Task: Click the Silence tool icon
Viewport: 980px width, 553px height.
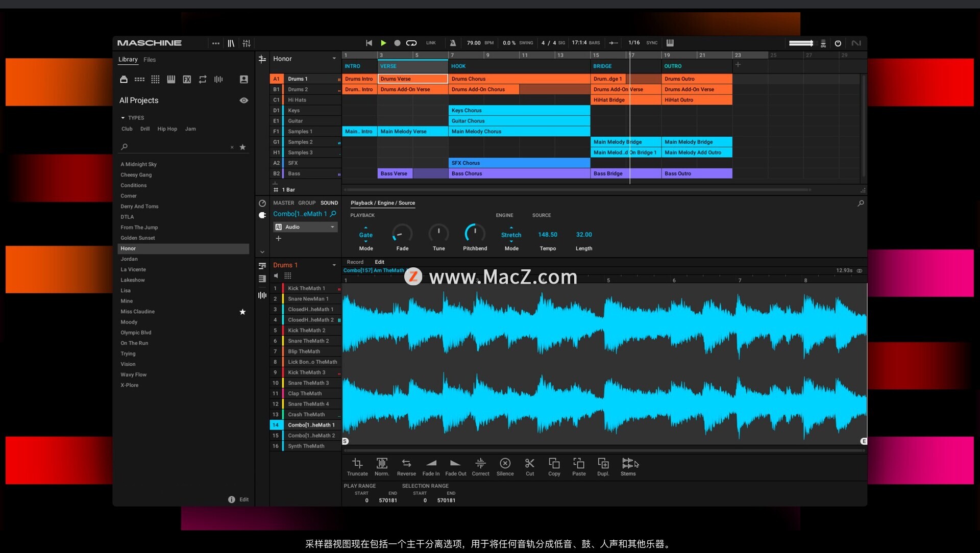Action: pos(505,463)
